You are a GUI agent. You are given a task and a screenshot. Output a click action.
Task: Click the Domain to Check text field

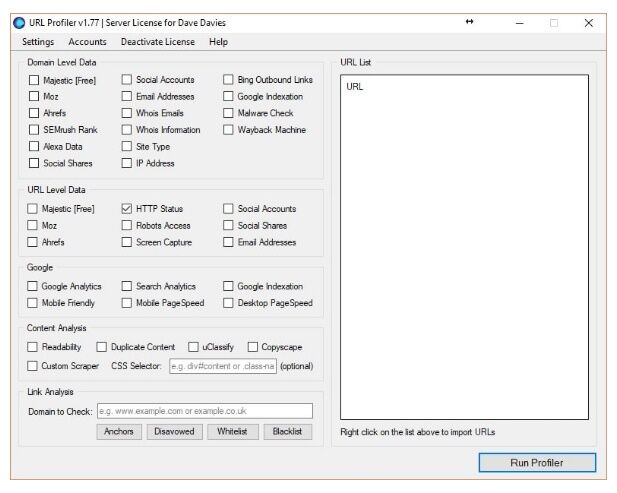(x=205, y=411)
